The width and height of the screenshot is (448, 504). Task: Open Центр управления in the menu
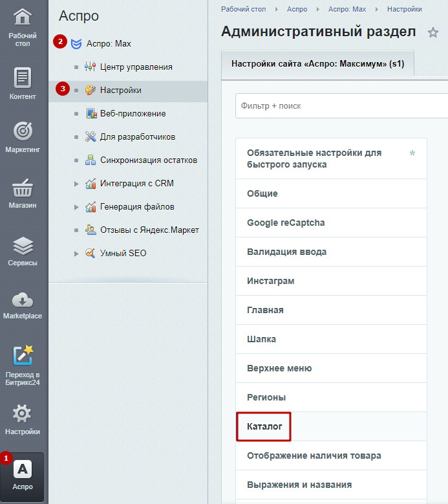(136, 67)
